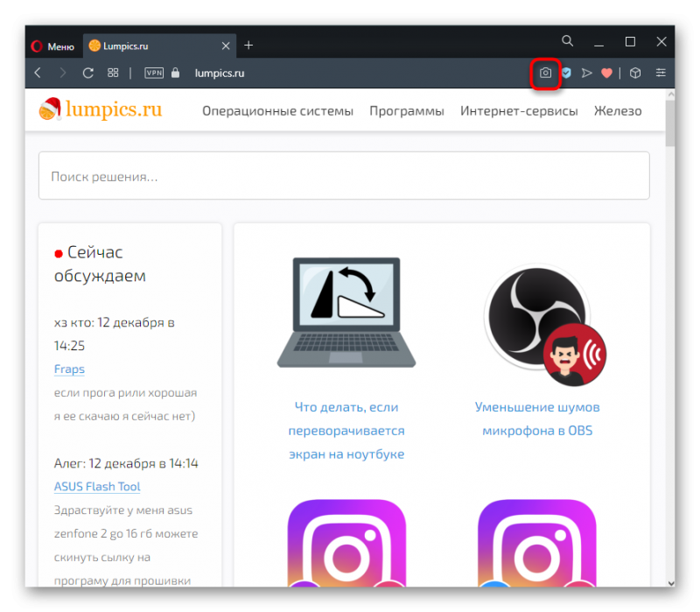Click the page scrollbar thumb

[670, 123]
